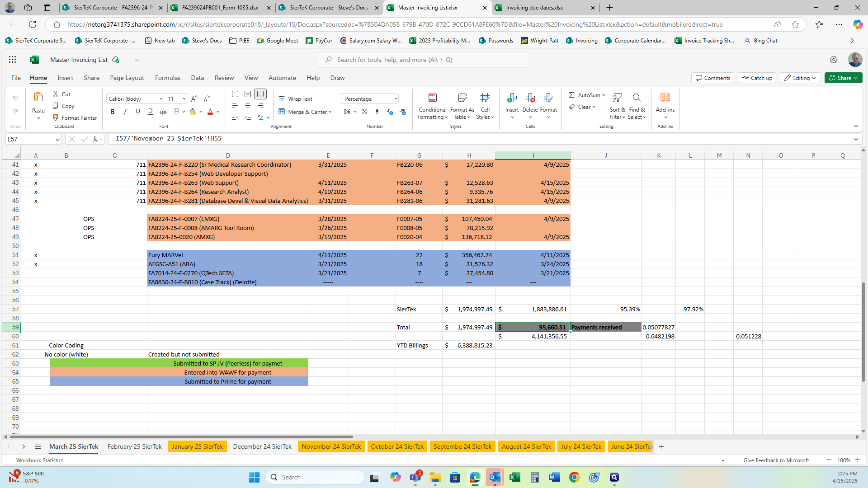The width and height of the screenshot is (868, 488).
Task: Open the Editing mode dropdown
Action: (x=801, y=78)
